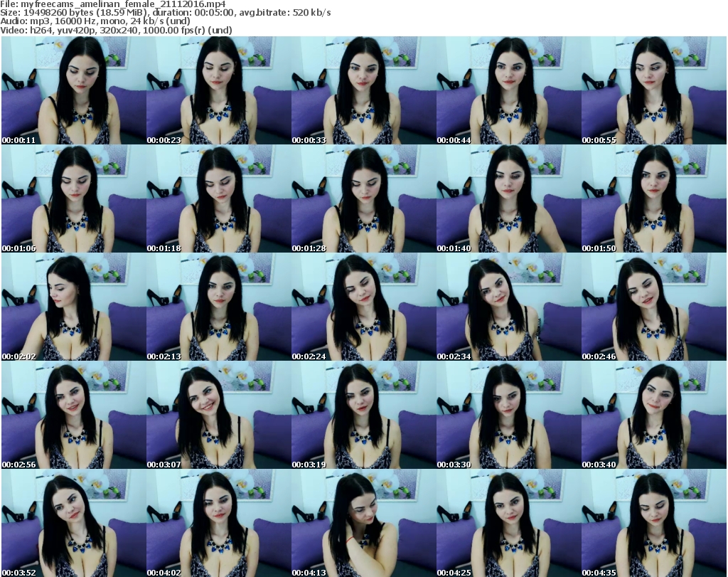Image resolution: width=728 pixels, height=577 pixels.
Task: Click the 00:03:19 preview frame
Action: (363, 415)
